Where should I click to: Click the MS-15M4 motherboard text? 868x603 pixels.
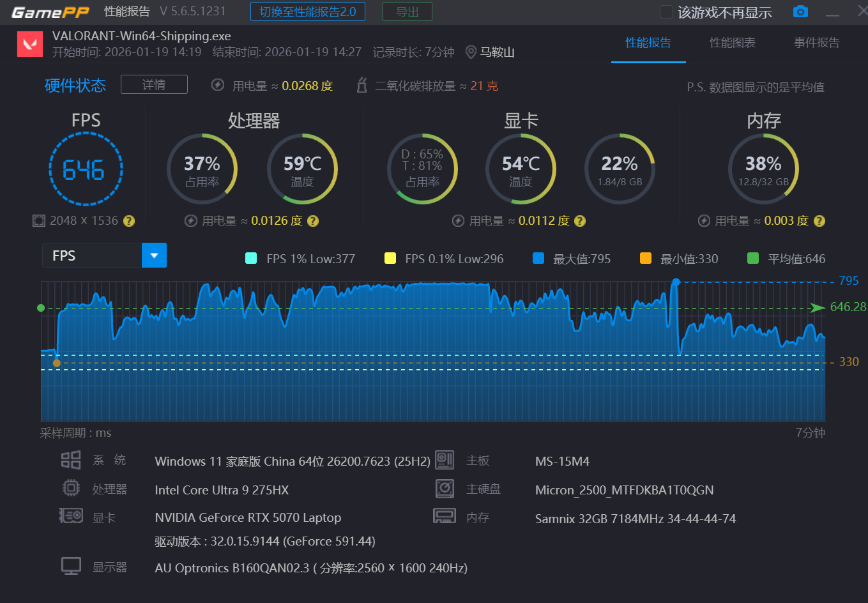point(562,461)
